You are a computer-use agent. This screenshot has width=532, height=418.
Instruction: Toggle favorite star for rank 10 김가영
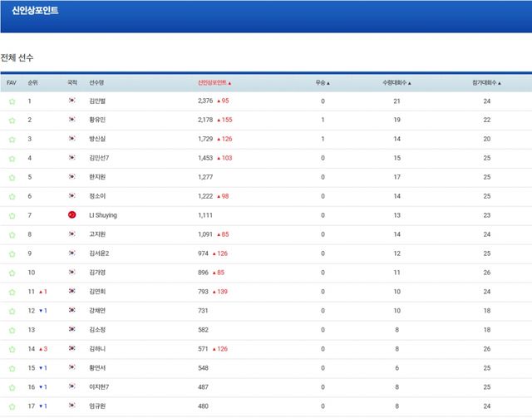pyautogui.click(x=12, y=273)
